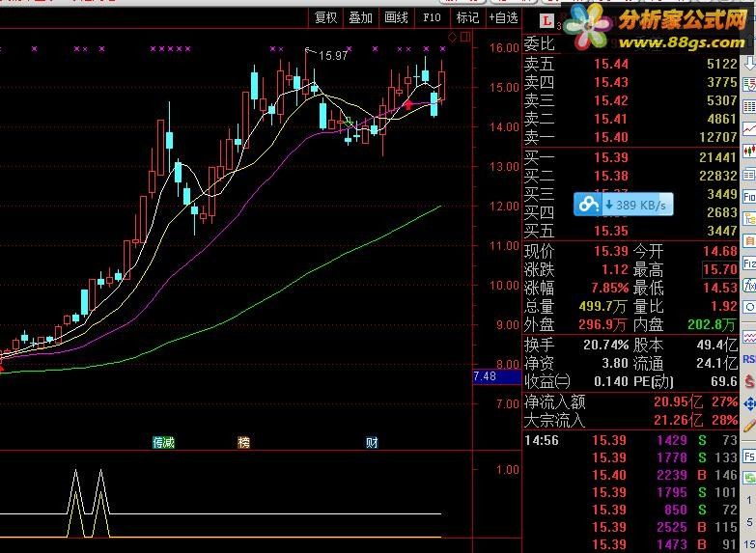Click the 最高 15.70 boxed value
Screen dimensions: 756x553
pyautogui.click(x=720, y=269)
